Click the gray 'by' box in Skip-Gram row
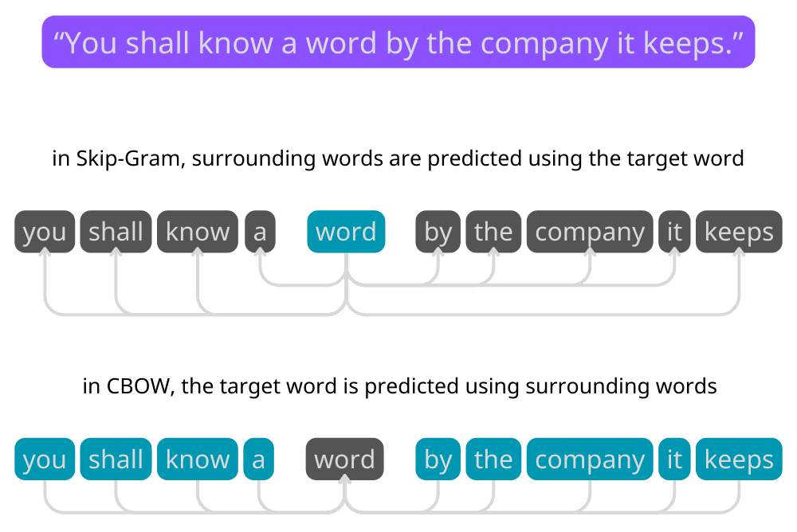The image size is (797, 532). (x=438, y=232)
